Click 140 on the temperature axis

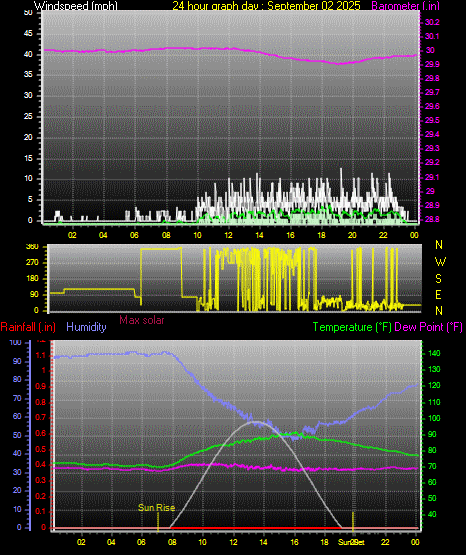pos(434,354)
